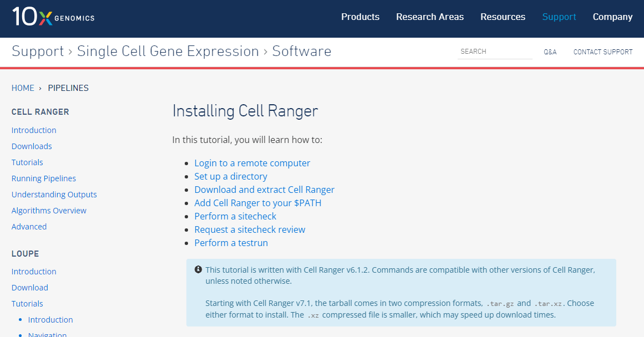This screenshot has height=337, width=644.
Task: Select Support in the top navigation
Action: (x=559, y=17)
